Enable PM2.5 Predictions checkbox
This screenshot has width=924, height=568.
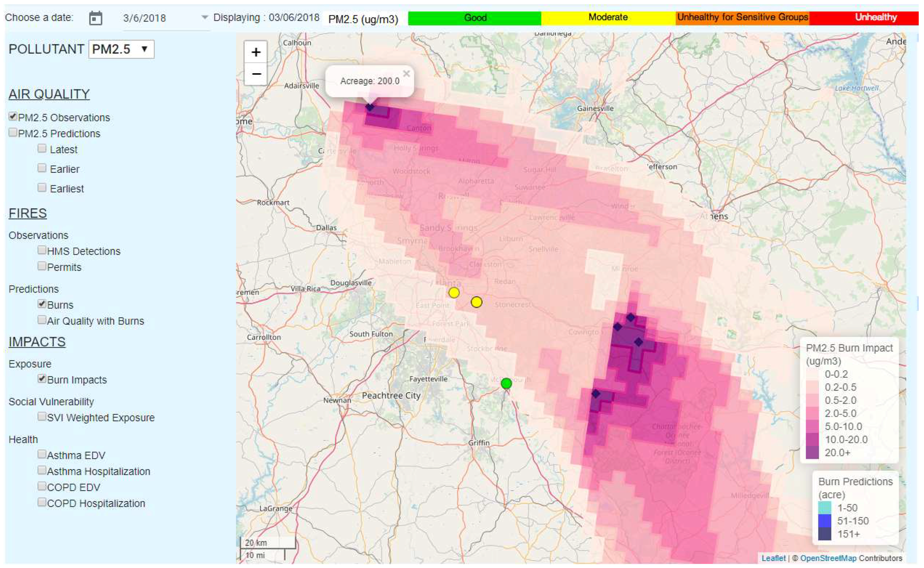coord(13,132)
